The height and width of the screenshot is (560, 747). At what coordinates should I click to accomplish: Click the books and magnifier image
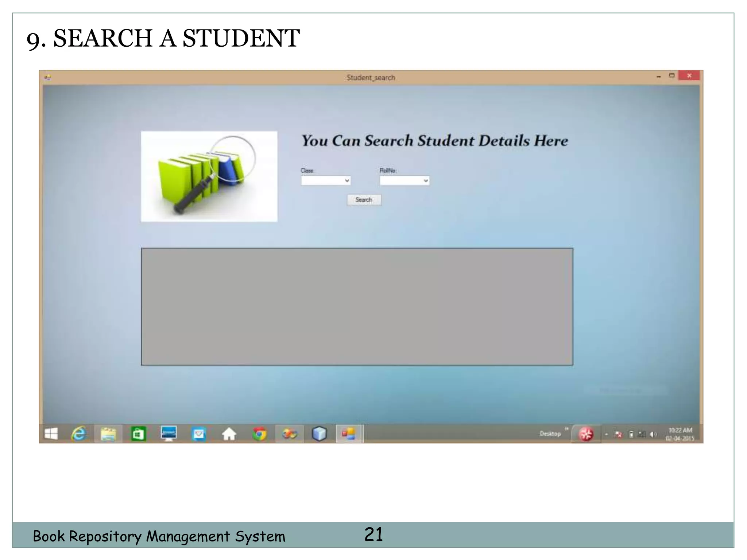point(209,176)
